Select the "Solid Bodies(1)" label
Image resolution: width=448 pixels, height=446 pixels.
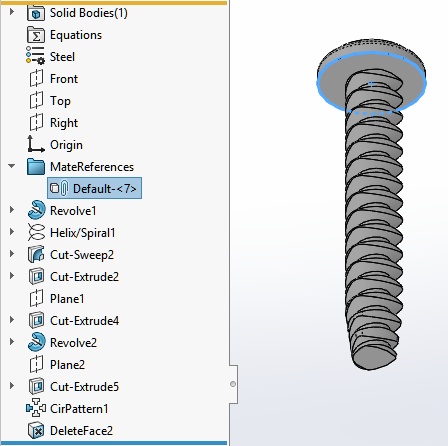pos(89,13)
